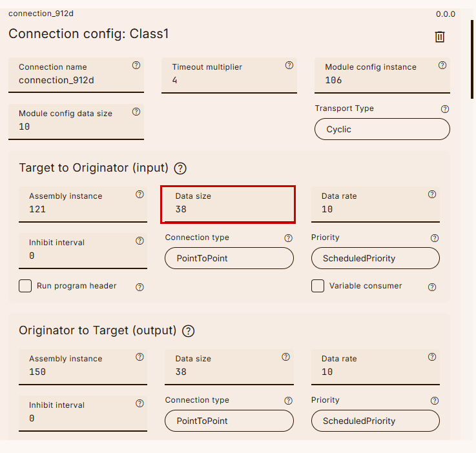Enable the Run program header checkbox

(x=25, y=286)
